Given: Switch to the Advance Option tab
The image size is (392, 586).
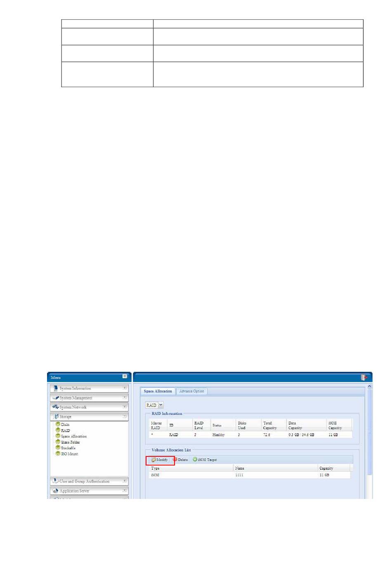Looking at the screenshot, I should (x=191, y=391).
